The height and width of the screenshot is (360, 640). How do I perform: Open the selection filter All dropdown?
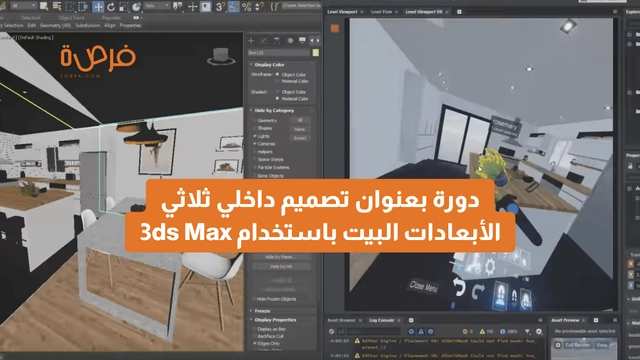coord(23,6)
